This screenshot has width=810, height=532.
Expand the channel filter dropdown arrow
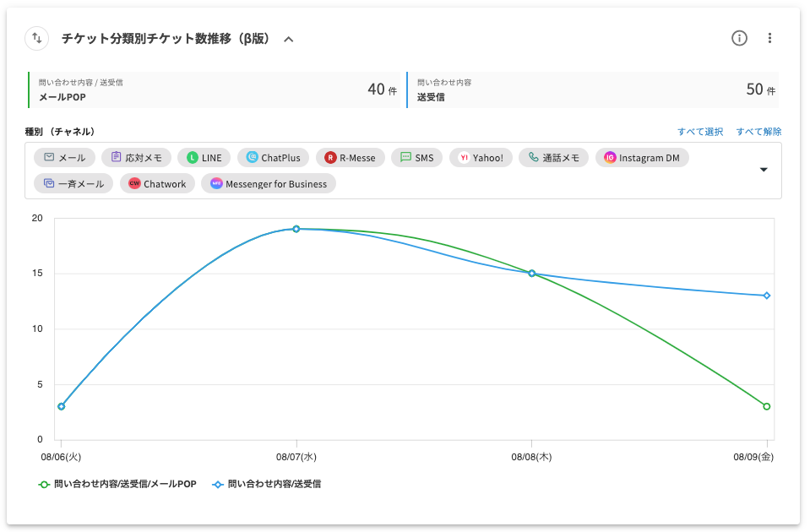click(x=764, y=170)
